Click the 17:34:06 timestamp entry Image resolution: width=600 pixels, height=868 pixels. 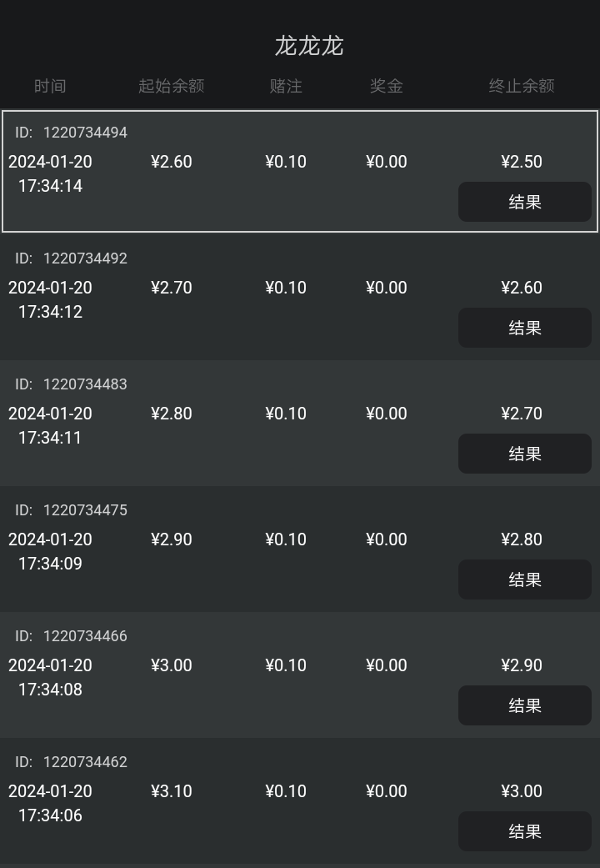tap(50, 815)
